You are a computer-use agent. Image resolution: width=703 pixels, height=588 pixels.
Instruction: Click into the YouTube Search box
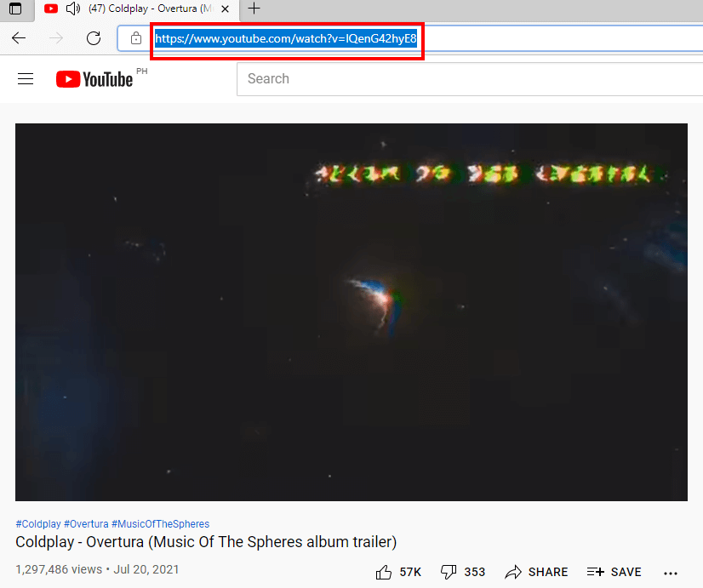tap(470, 79)
